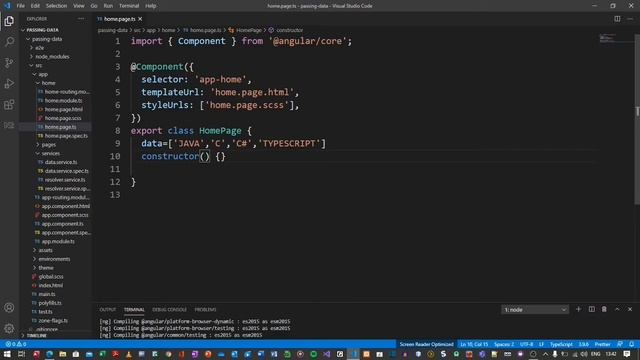Open the 1: node terminal dropdown

pyautogui.click(x=535, y=310)
